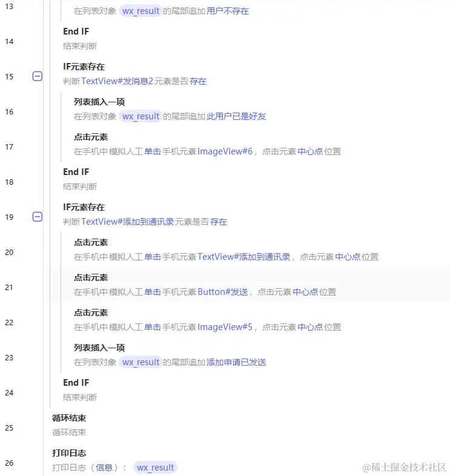Image resolution: width=450 pixels, height=476 pixels.
Task: Click 存在 condition in line 19
Action: click(x=219, y=222)
